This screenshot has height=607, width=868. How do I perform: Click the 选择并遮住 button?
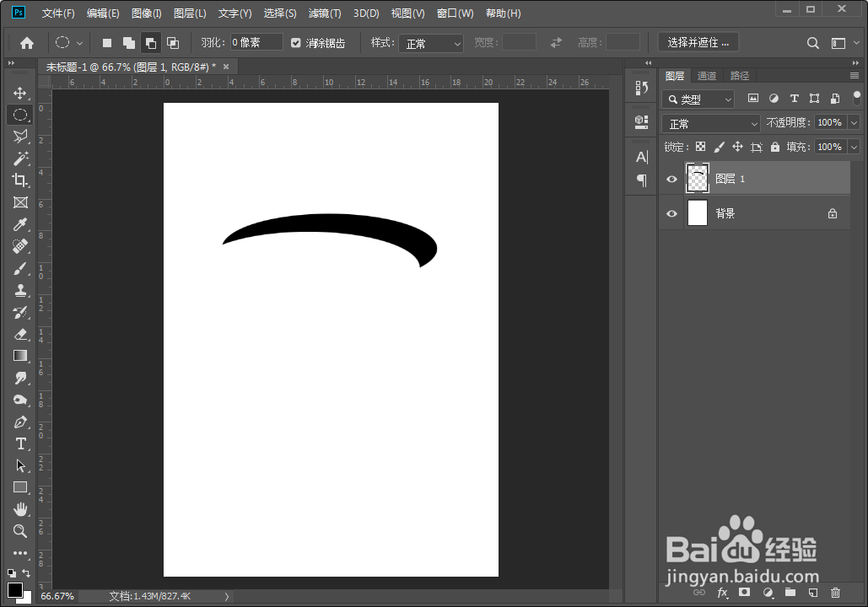click(x=698, y=43)
